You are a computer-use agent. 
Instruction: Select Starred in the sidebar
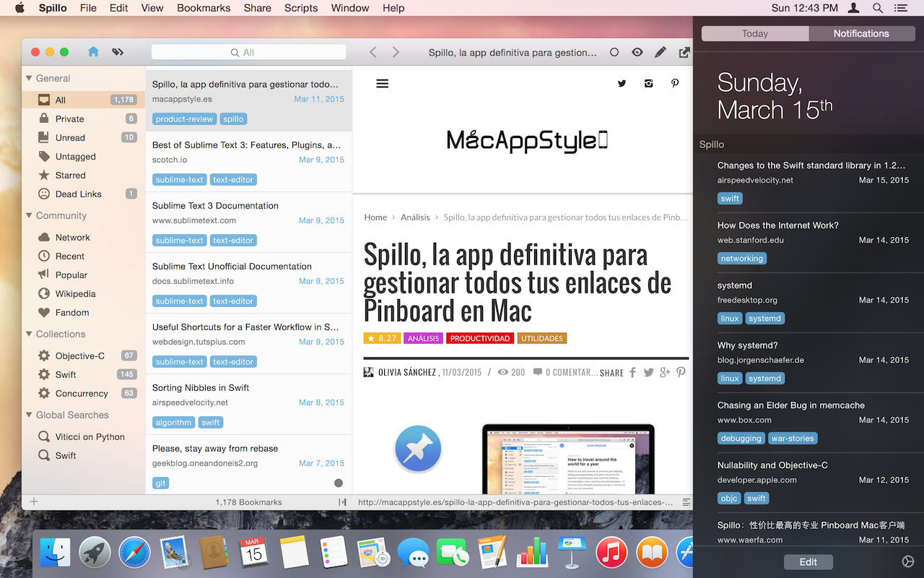[x=83, y=175]
